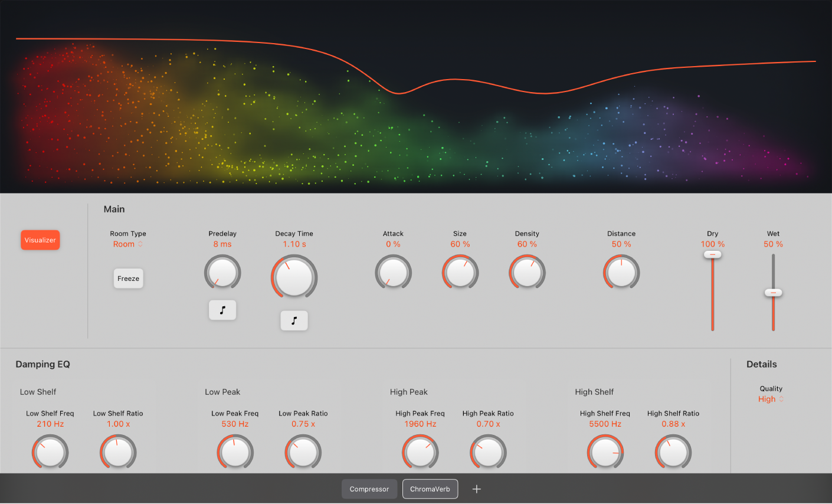Switch to the Compressor tab

[369, 489]
